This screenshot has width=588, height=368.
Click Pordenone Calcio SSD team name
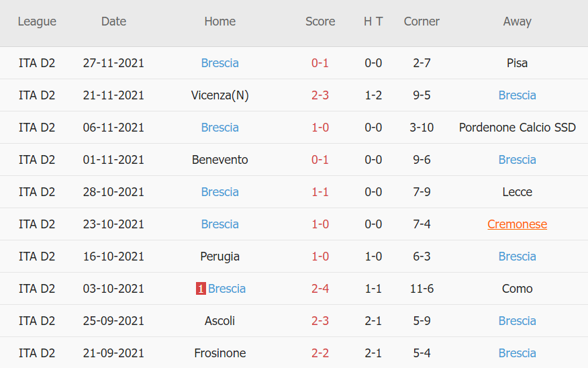pos(517,128)
